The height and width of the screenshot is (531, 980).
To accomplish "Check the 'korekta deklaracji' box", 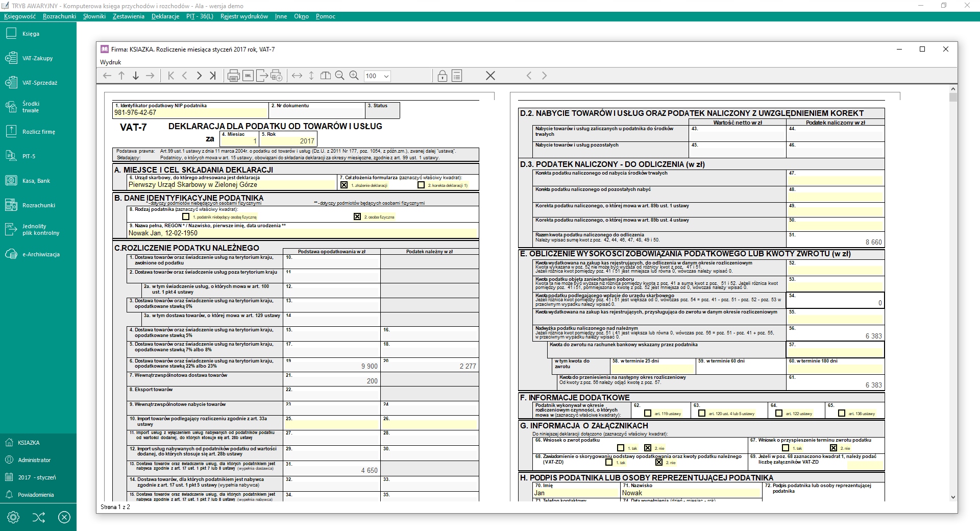I will pyautogui.click(x=421, y=185).
